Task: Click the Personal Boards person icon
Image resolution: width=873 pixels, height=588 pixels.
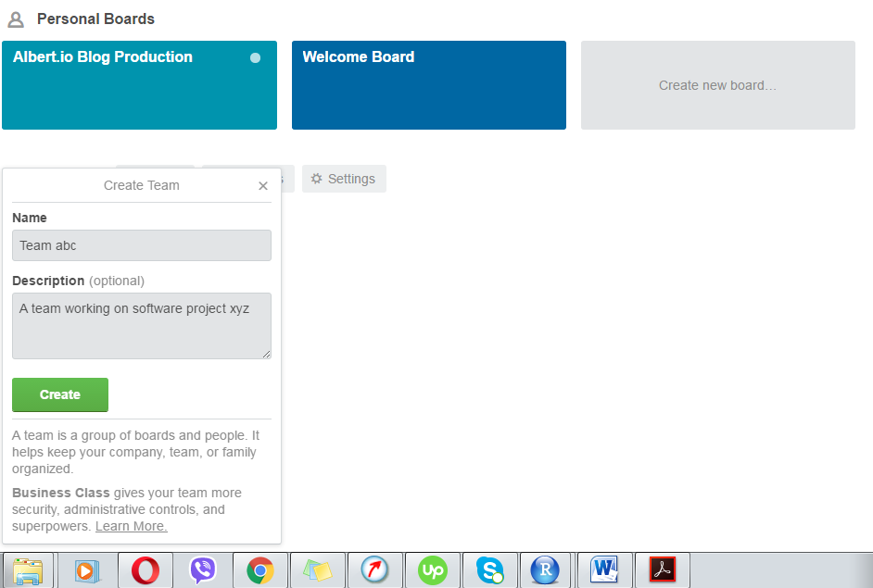Action: pyautogui.click(x=16, y=19)
